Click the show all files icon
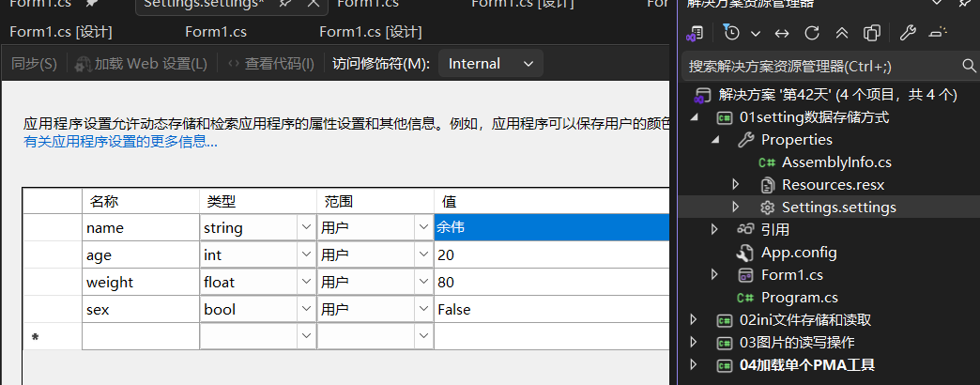980x385 pixels. pyautogui.click(x=872, y=33)
